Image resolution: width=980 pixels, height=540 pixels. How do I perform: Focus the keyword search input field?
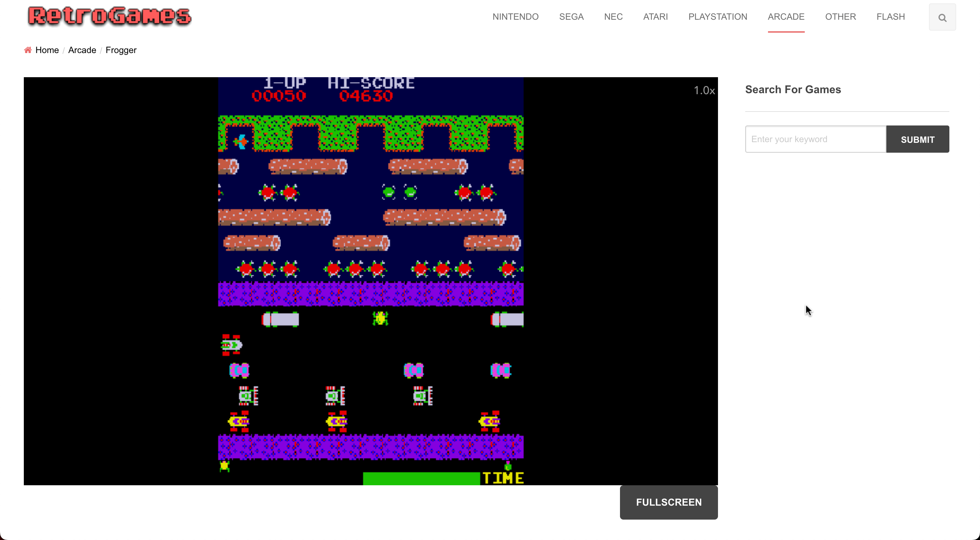[815, 139]
